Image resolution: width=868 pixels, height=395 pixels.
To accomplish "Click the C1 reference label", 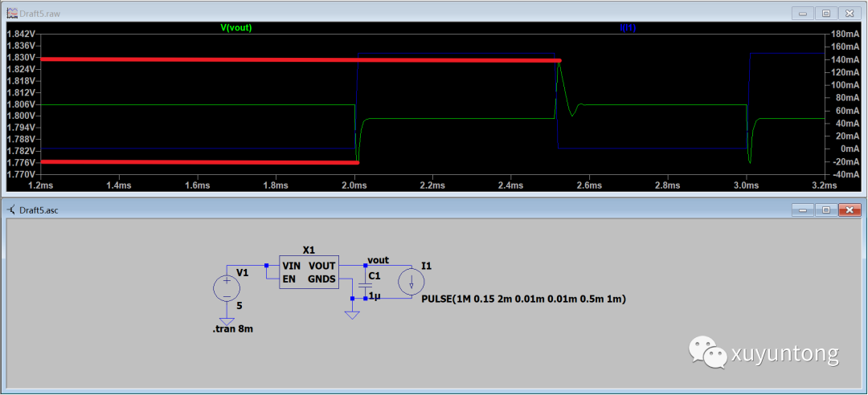I will click(x=375, y=275).
